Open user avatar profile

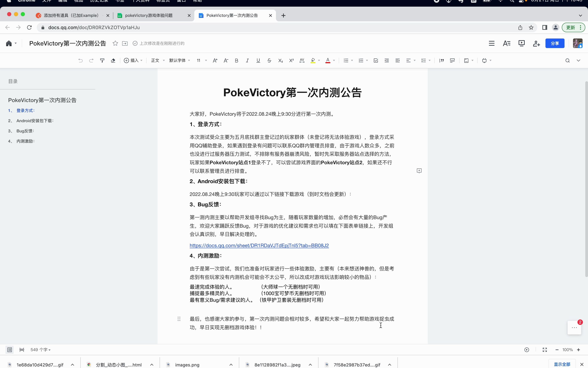(578, 43)
